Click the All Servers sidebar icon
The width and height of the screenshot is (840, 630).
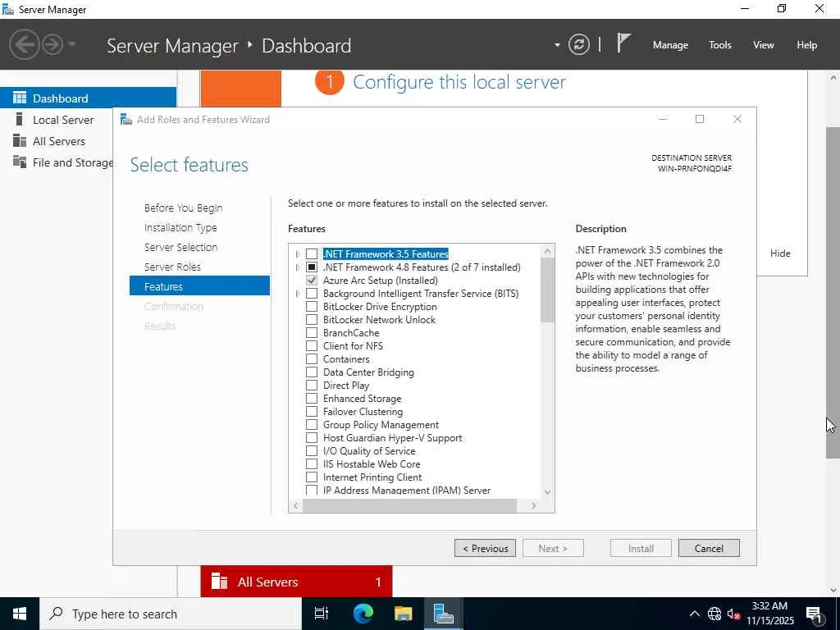[x=20, y=141]
